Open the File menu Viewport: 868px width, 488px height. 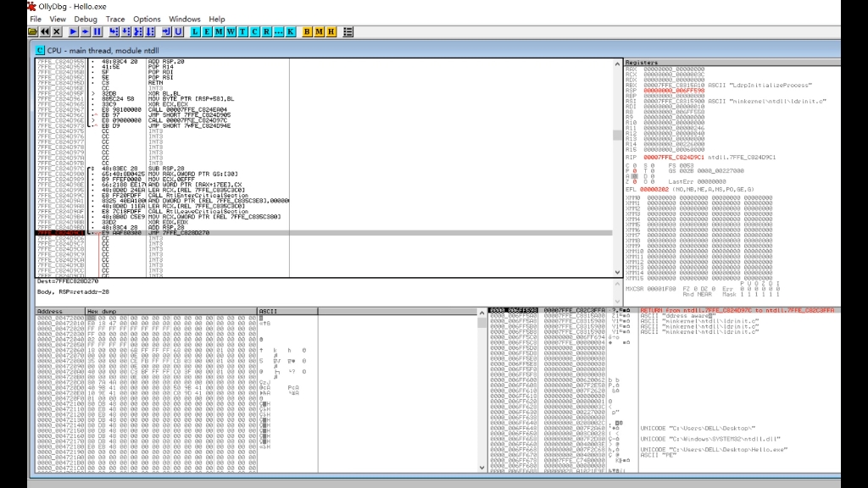tap(36, 19)
